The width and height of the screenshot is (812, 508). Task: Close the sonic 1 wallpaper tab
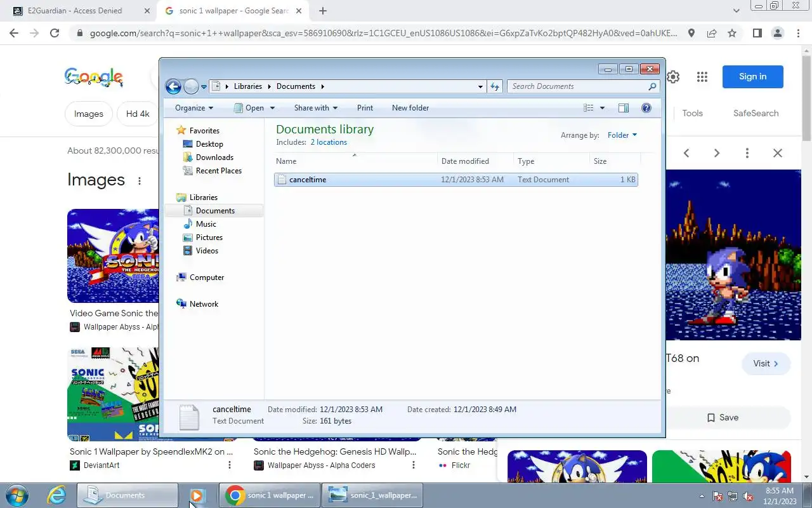click(299, 11)
